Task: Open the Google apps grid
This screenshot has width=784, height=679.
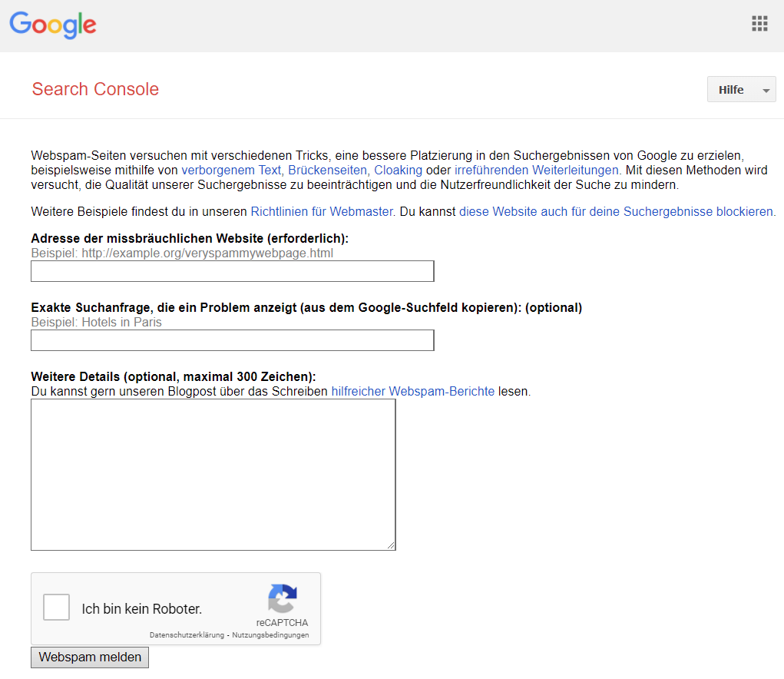Action: click(x=759, y=24)
